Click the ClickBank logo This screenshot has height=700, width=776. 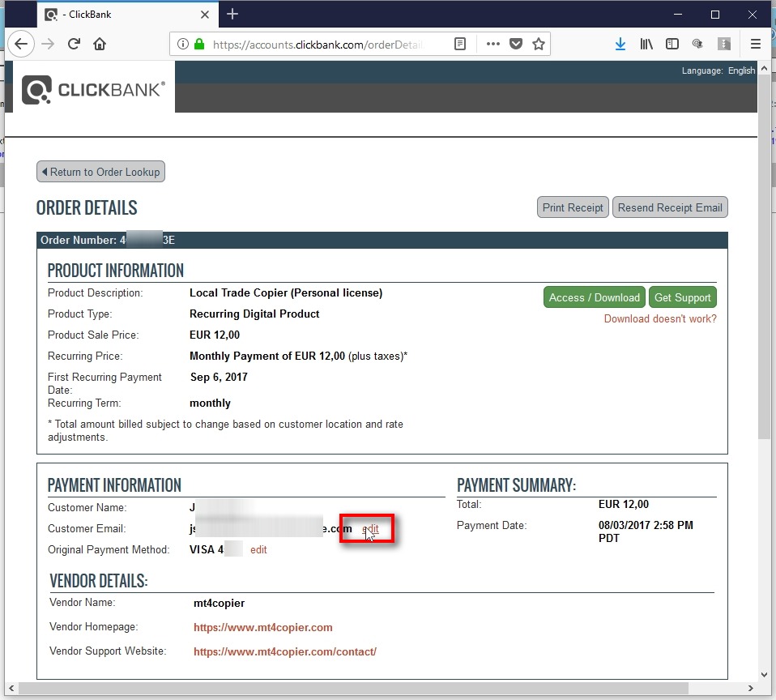coord(94,90)
